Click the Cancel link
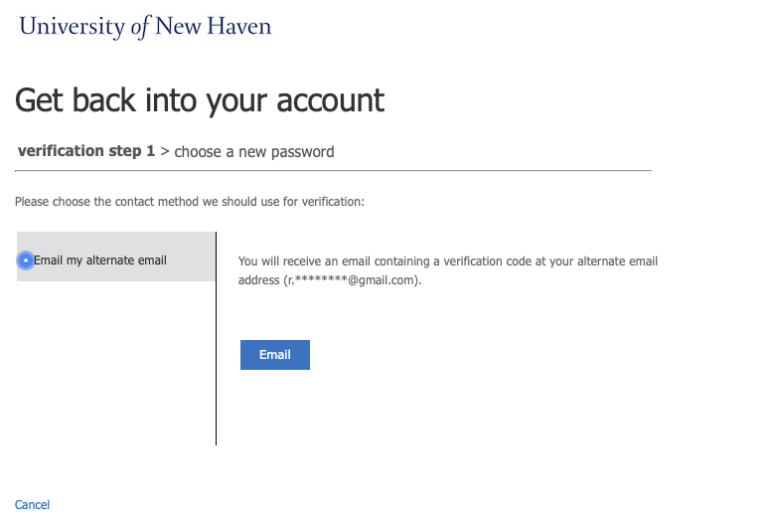This screenshot has width=768, height=519. pos(32,505)
